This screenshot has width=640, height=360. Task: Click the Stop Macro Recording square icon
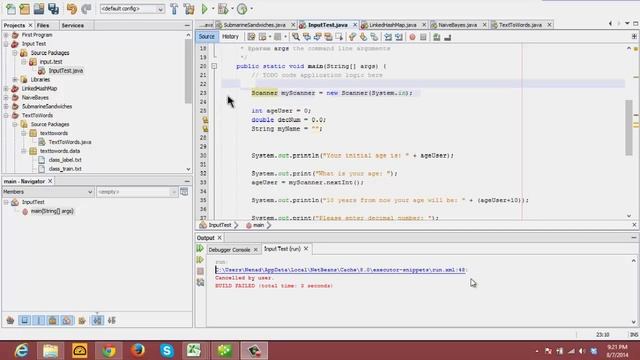click(x=423, y=37)
